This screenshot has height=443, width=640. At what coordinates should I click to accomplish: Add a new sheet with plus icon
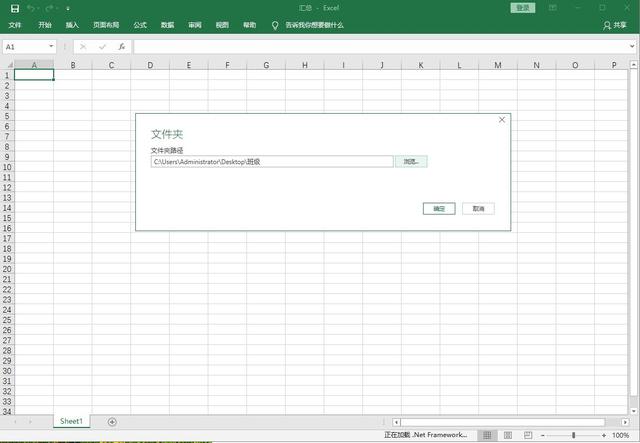(x=112, y=422)
